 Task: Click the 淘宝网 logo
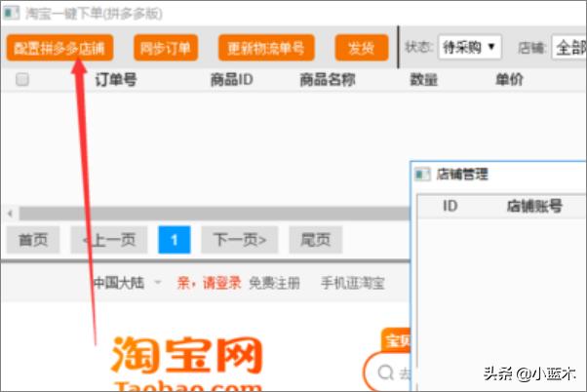186,363
